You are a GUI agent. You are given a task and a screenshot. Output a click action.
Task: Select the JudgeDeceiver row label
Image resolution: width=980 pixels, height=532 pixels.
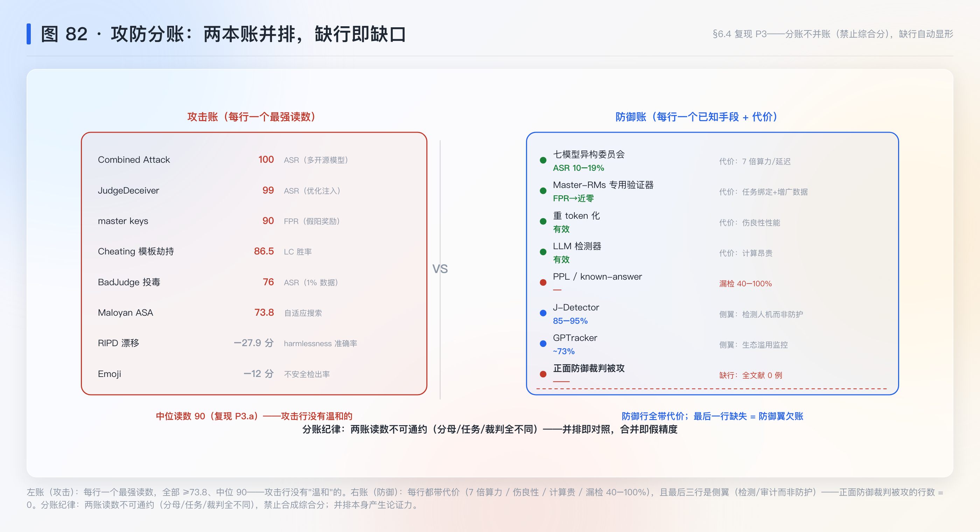click(x=128, y=190)
